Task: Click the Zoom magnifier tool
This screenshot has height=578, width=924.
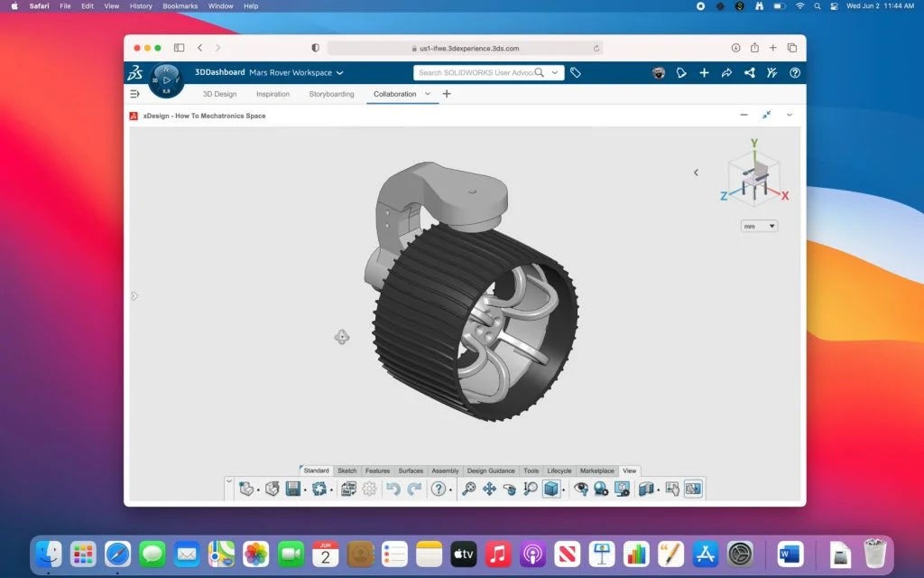Action: pos(468,489)
